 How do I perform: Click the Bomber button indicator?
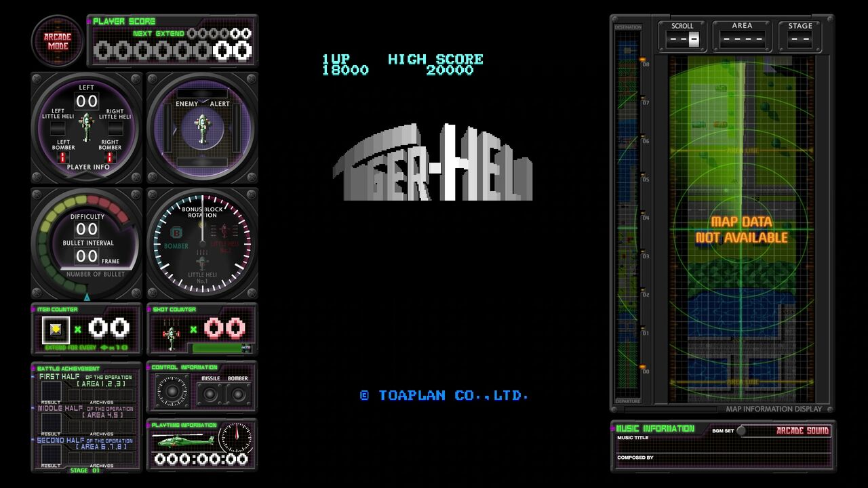click(237, 393)
